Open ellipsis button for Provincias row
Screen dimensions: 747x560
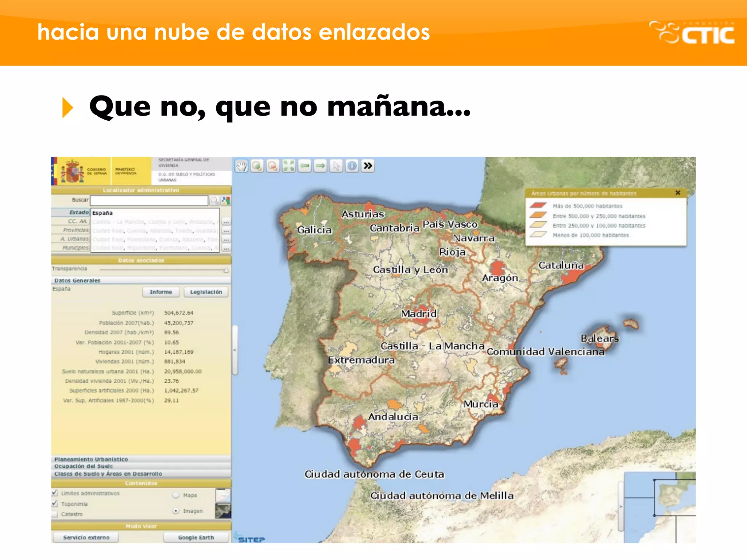coord(226,230)
